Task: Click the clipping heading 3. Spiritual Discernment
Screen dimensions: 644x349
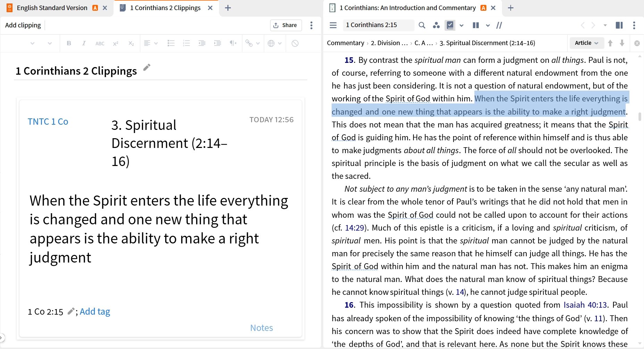Action: pyautogui.click(x=169, y=143)
